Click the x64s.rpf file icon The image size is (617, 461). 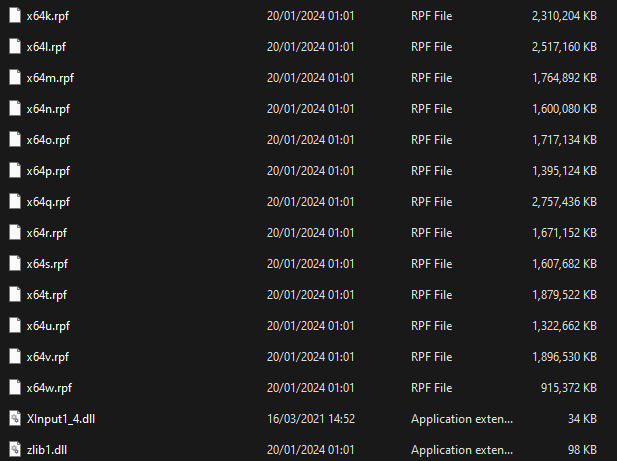[x=15, y=264]
